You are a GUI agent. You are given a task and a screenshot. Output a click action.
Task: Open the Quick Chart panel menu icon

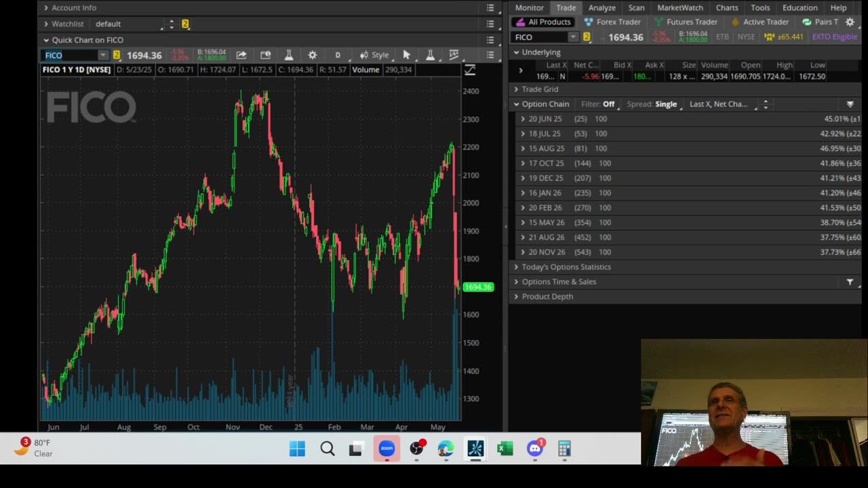click(x=490, y=40)
